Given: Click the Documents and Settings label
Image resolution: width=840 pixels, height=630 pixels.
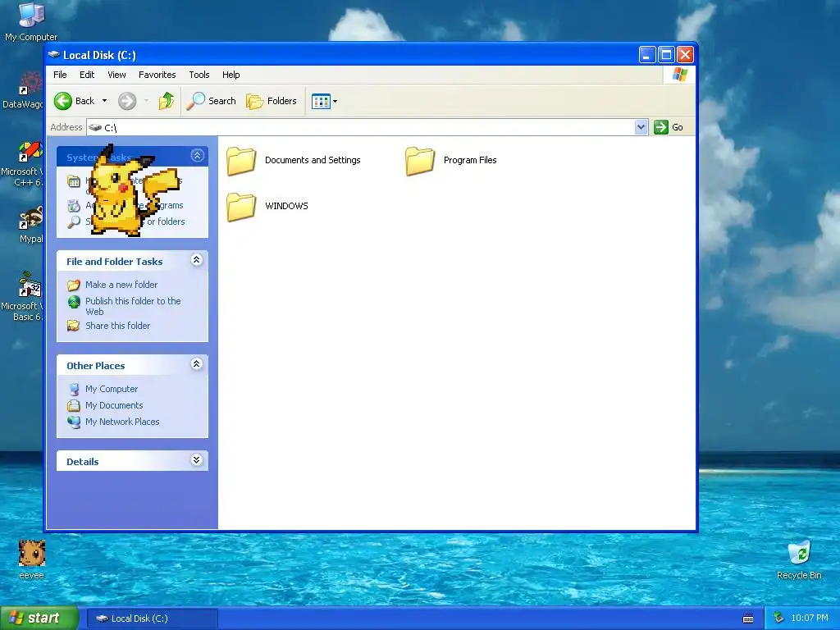Looking at the screenshot, I should [x=313, y=160].
